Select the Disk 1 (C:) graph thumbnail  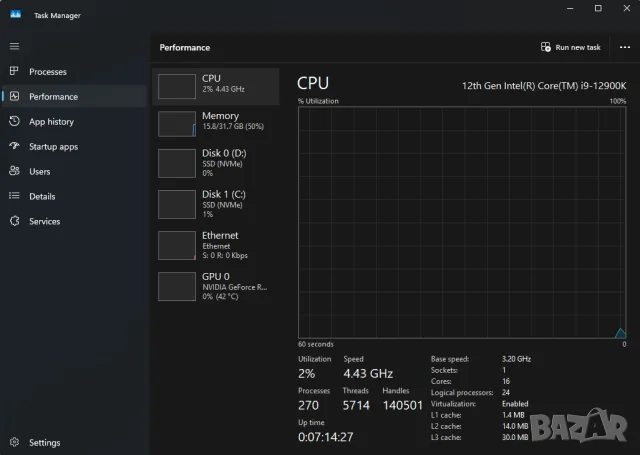click(x=177, y=204)
